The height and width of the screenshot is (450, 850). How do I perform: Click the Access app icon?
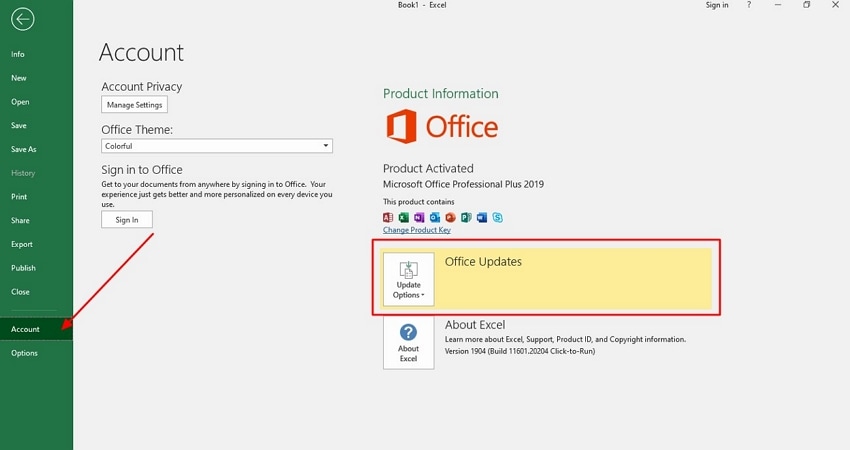(388, 217)
